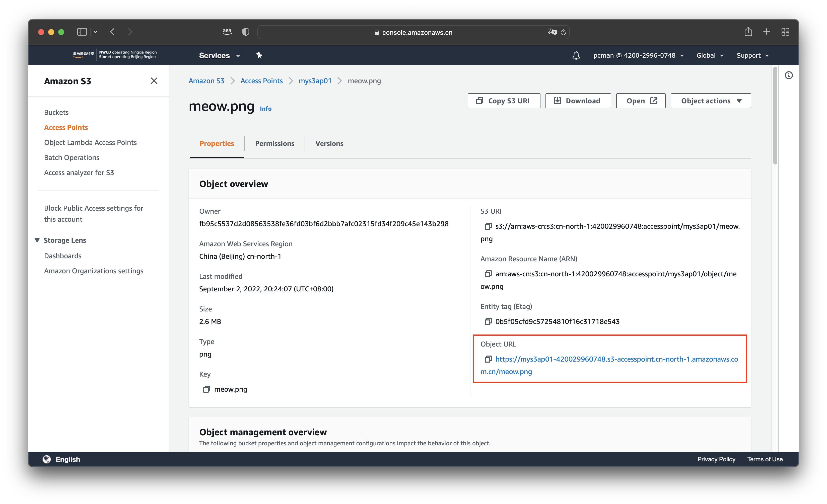Copy the meow.png Key icon

(206, 389)
